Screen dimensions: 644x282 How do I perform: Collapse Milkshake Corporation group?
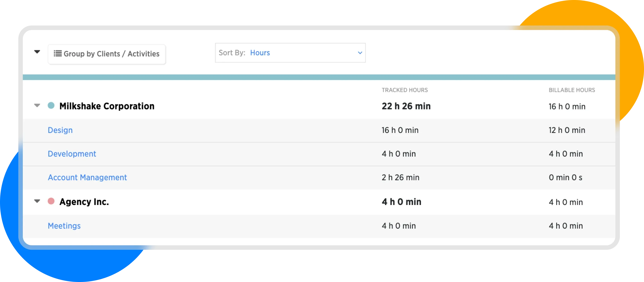click(37, 106)
